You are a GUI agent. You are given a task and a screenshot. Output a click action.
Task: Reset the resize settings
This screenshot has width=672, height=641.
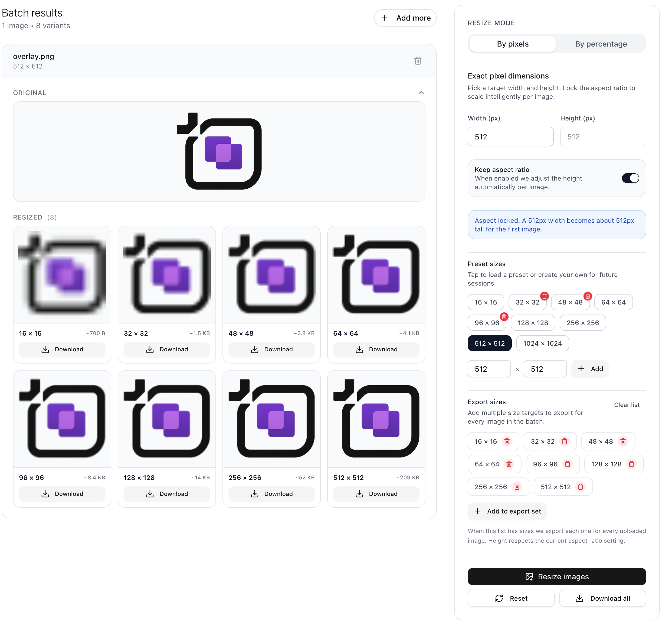pos(511,598)
